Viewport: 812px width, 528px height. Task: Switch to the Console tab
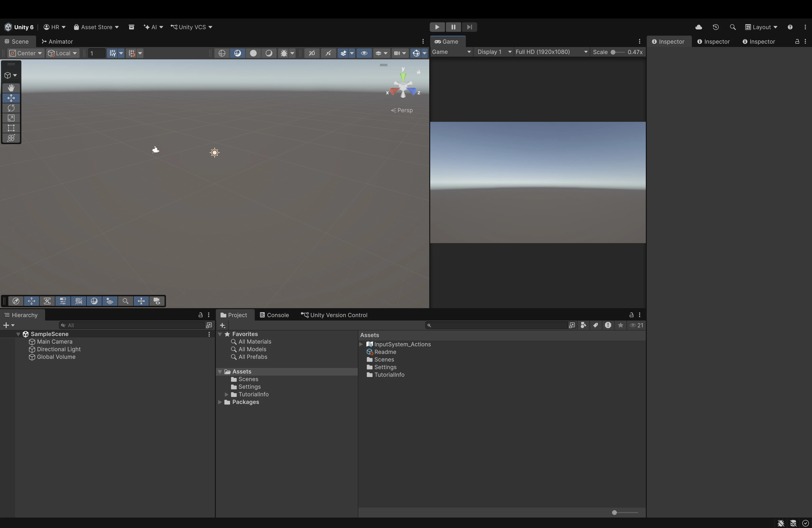274,315
